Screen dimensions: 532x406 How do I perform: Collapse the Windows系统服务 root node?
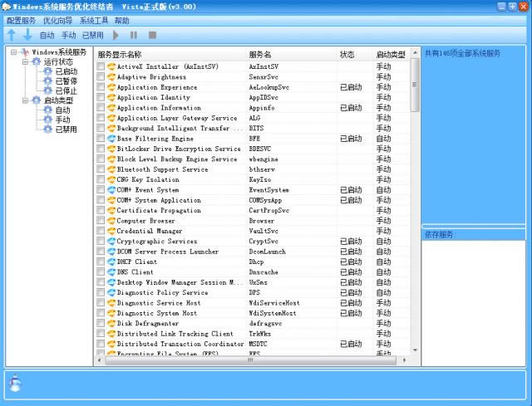pos(14,52)
